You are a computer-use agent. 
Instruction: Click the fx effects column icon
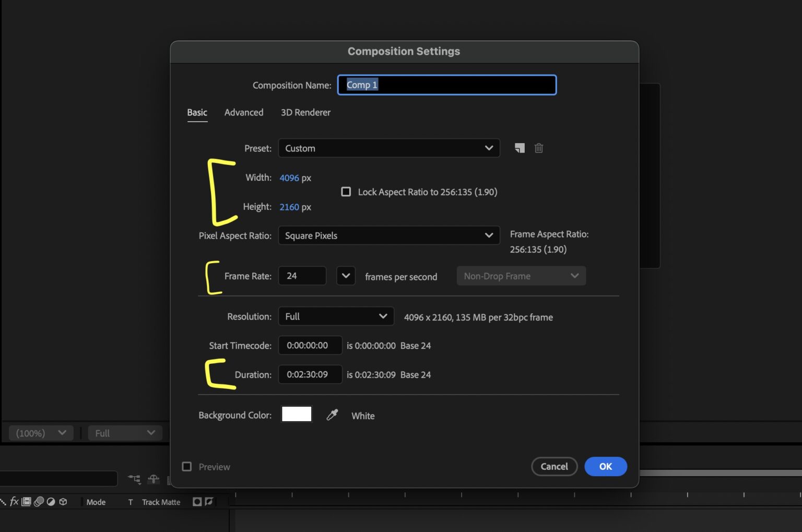[14, 502]
